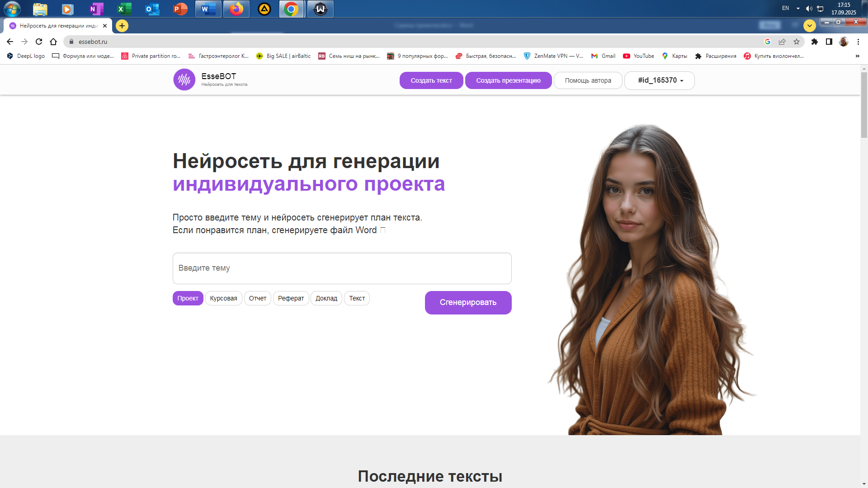Open the YouTube bookmark
This screenshot has width=868, height=488.
(638, 56)
